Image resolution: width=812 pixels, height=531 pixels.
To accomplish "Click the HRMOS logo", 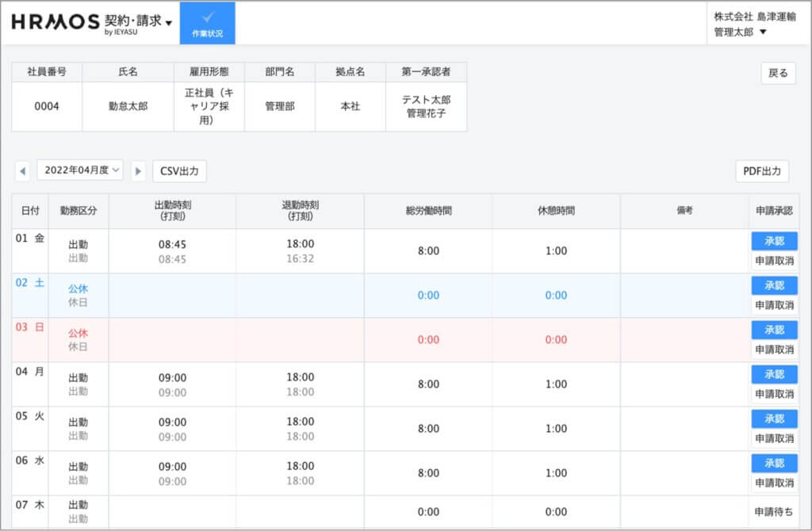I will click(x=56, y=21).
